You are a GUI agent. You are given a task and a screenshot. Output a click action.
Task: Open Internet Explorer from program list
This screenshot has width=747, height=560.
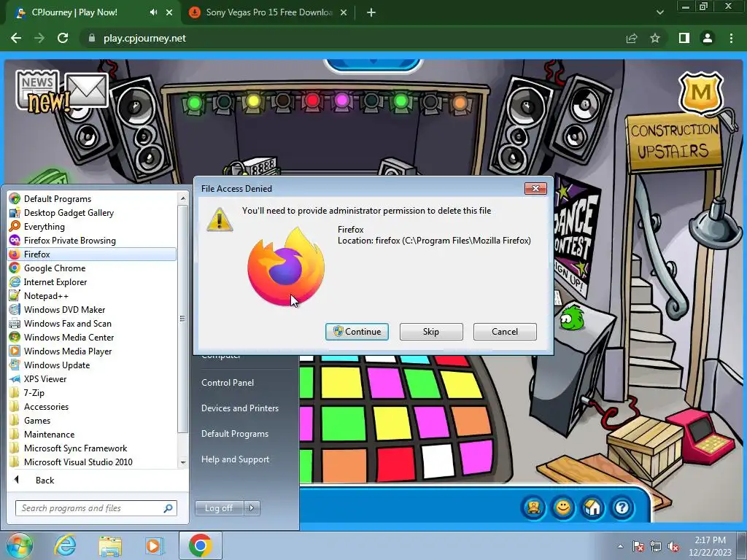[x=55, y=282]
